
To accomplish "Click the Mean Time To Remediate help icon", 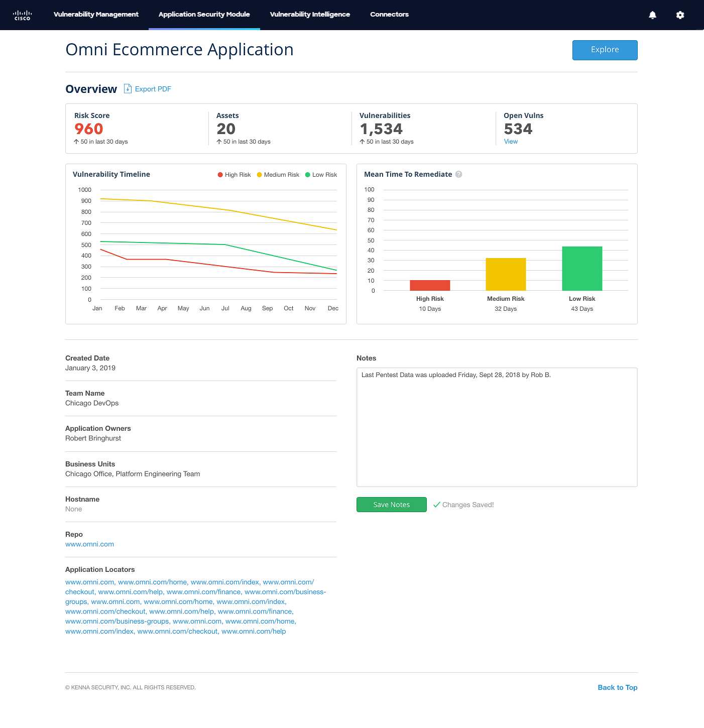I will (x=458, y=174).
